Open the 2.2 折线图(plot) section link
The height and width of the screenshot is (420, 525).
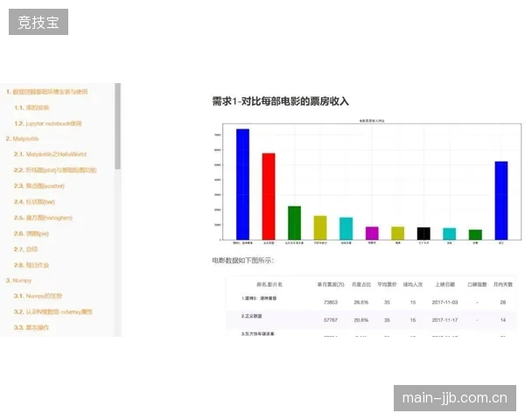(55, 170)
